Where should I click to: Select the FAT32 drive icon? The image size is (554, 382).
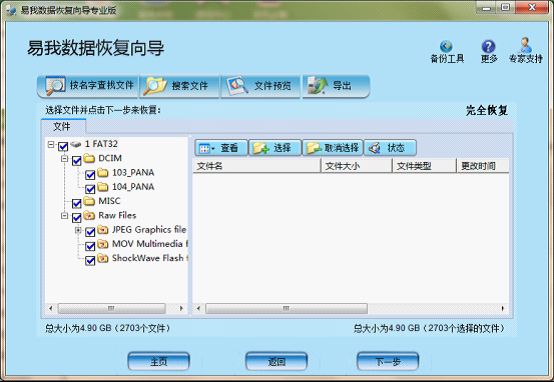tap(76, 144)
